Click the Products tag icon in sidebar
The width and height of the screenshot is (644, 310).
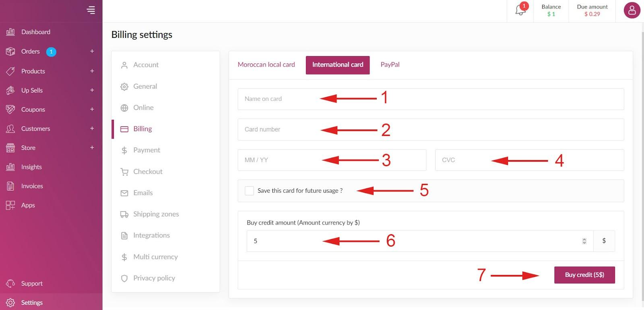pyautogui.click(x=10, y=71)
